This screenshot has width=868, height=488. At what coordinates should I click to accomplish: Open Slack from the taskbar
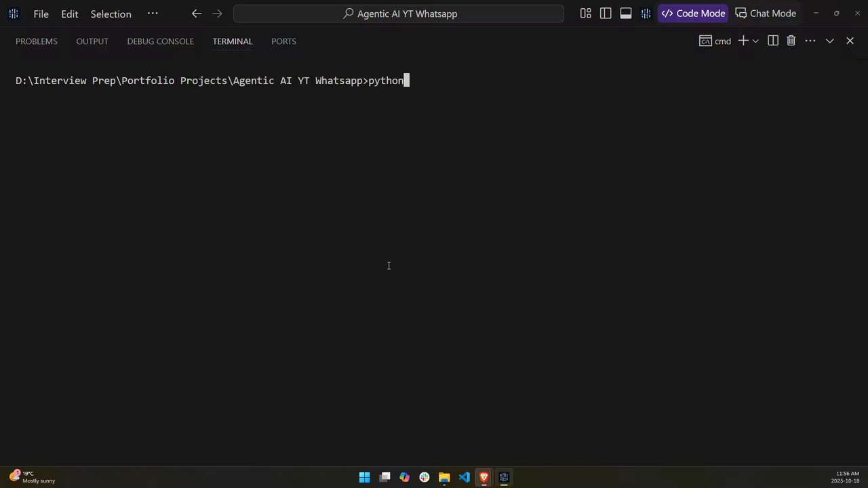[x=425, y=477]
